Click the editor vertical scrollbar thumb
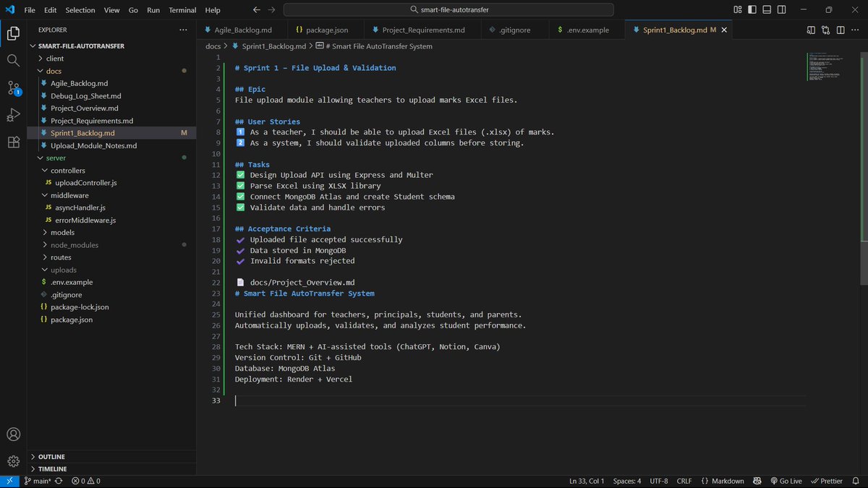This screenshot has width=868, height=488. tap(863, 169)
